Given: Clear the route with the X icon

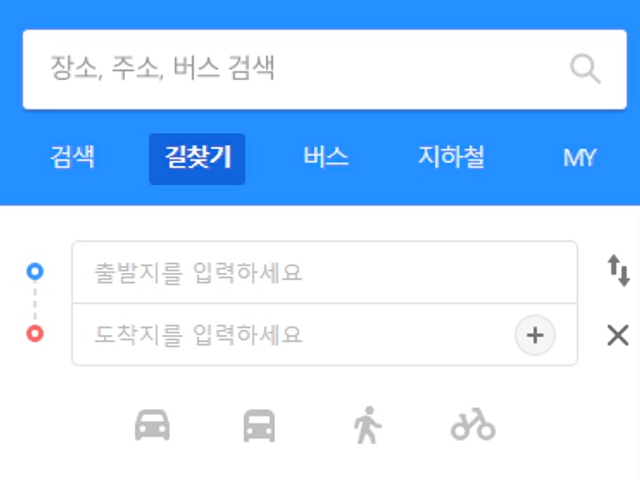Looking at the screenshot, I should click(618, 336).
